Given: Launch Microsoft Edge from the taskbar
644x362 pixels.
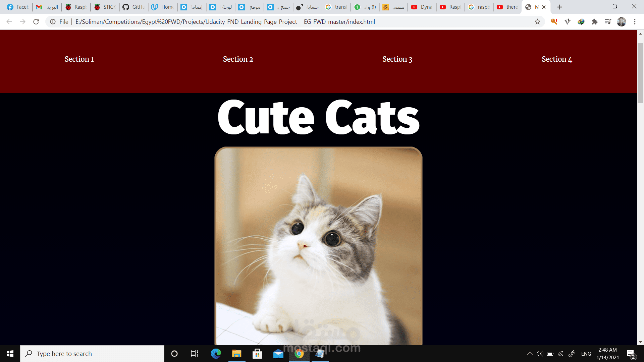Looking at the screenshot, I should click(x=216, y=354).
